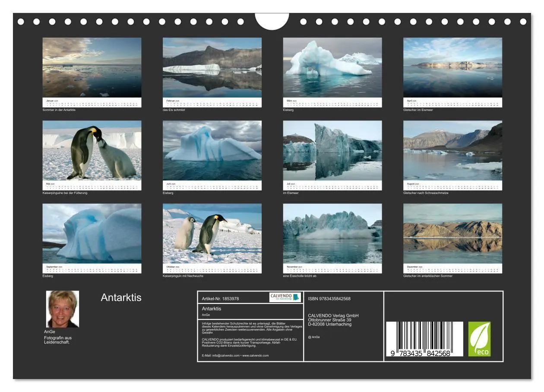
Task: Click the 'Artikel-Nr. 1853978' text
Action: click(220, 299)
